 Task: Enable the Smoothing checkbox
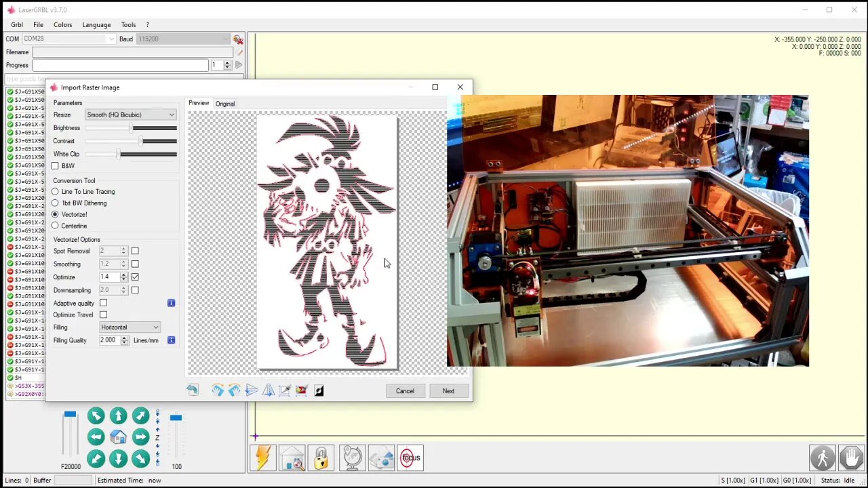(135, 264)
